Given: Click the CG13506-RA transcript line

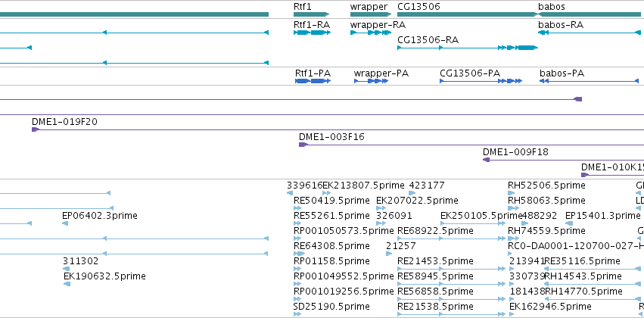Looking at the screenshot, I should click(468, 48).
